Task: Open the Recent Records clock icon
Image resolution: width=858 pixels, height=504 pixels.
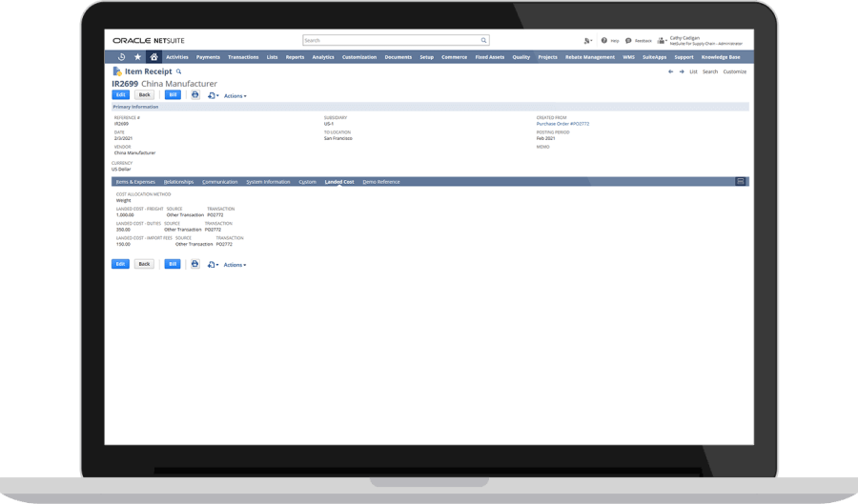Action: point(121,57)
